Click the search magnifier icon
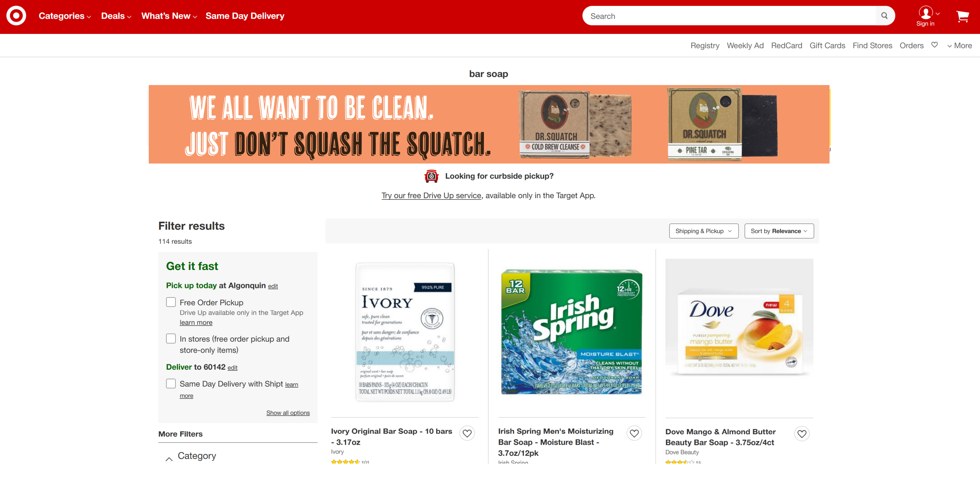 point(884,16)
